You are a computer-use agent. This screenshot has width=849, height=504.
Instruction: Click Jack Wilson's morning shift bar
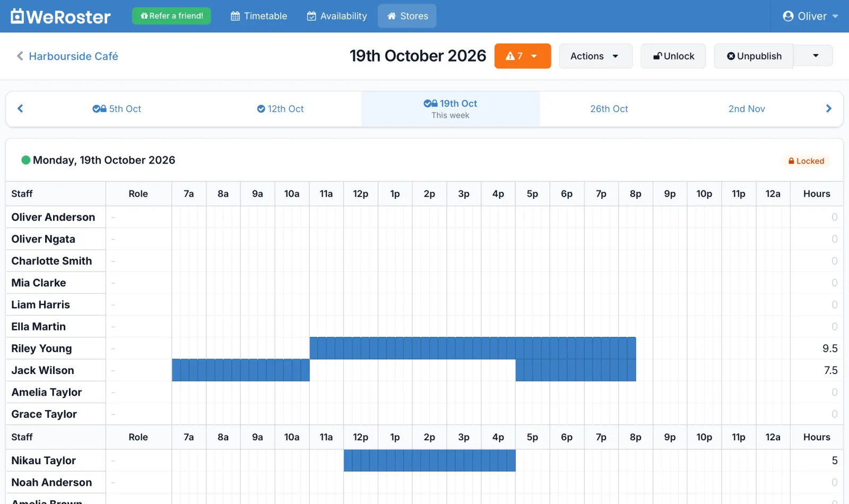click(x=241, y=370)
